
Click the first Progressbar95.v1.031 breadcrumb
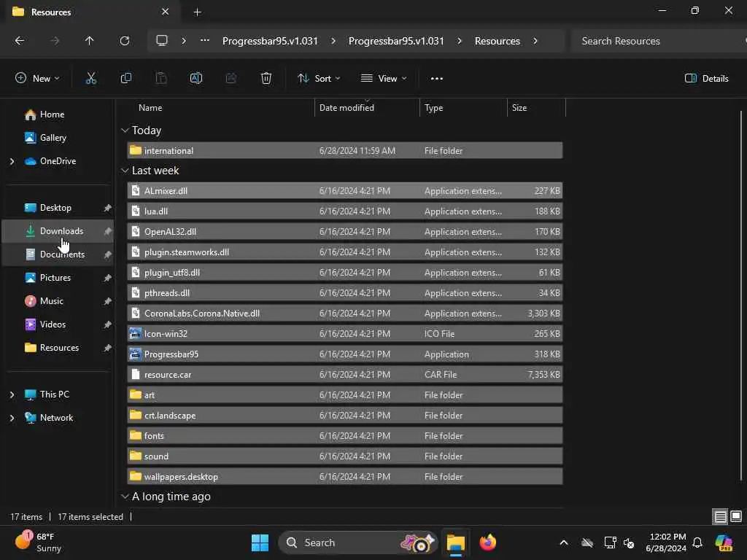(x=270, y=41)
